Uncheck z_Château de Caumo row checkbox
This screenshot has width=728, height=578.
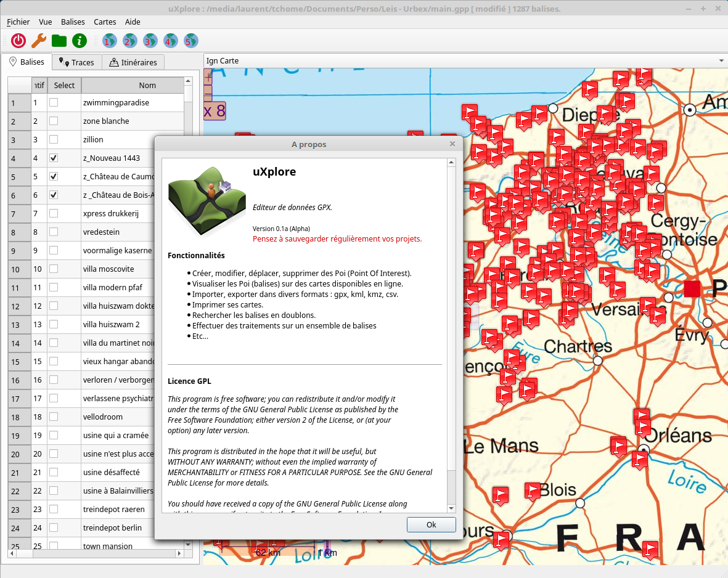point(54,176)
